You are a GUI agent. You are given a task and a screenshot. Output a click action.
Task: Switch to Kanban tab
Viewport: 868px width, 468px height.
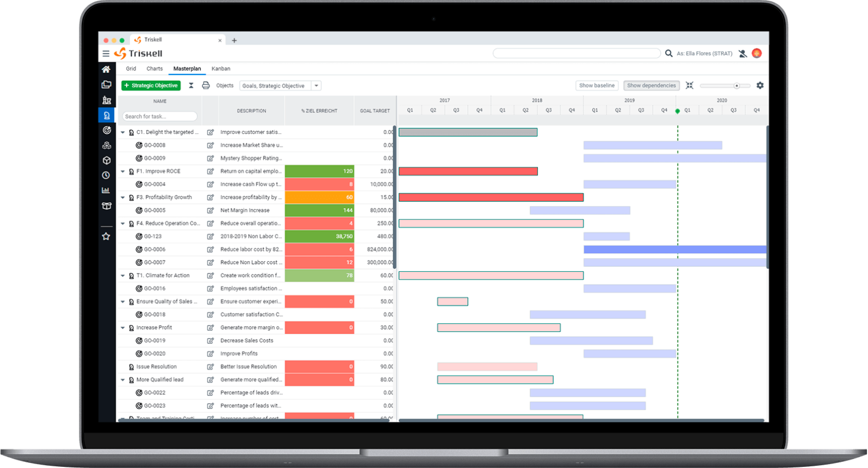[x=221, y=68]
